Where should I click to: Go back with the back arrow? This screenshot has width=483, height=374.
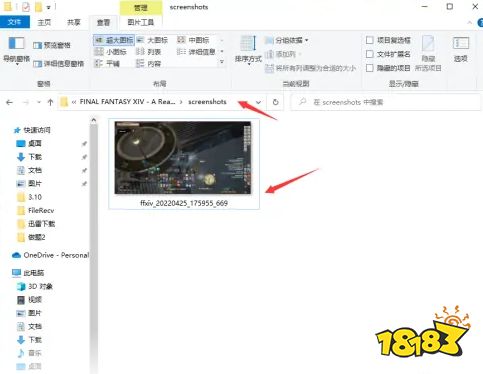click(10, 102)
